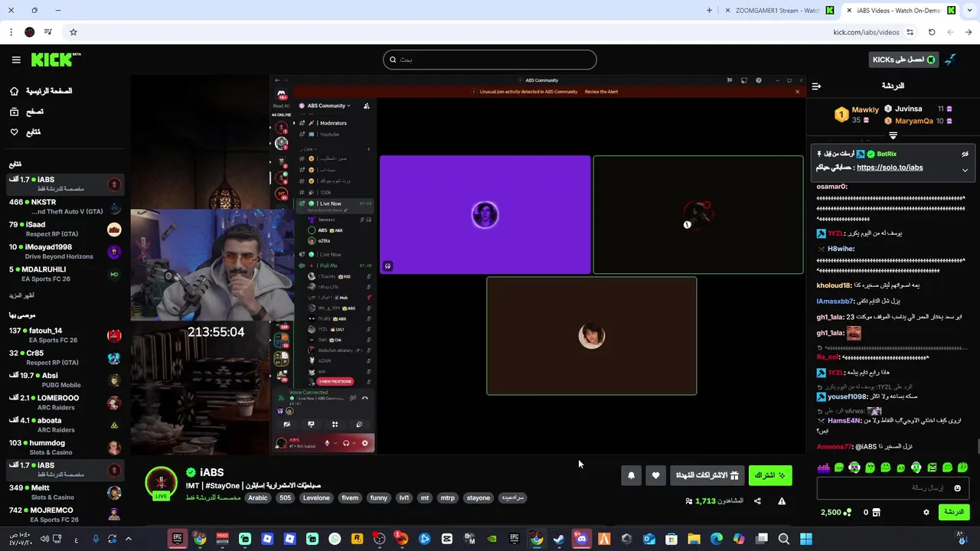The width and height of the screenshot is (980, 551).
Task: Expand أظهر المزيد in followed channels
Action: click(21, 295)
